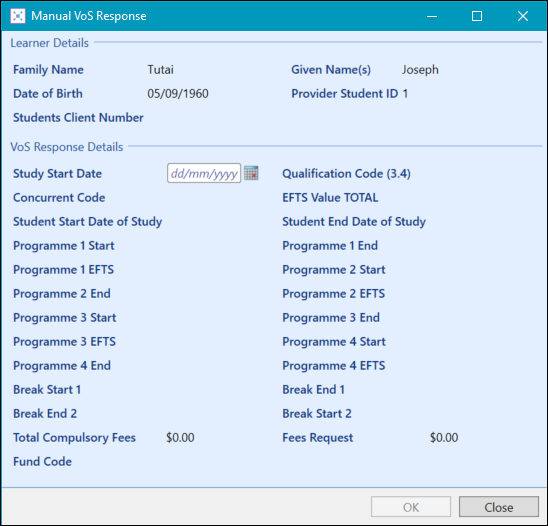548x526 pixels.
Task: Click the Date of Birth label
Action: click(48, 94)
